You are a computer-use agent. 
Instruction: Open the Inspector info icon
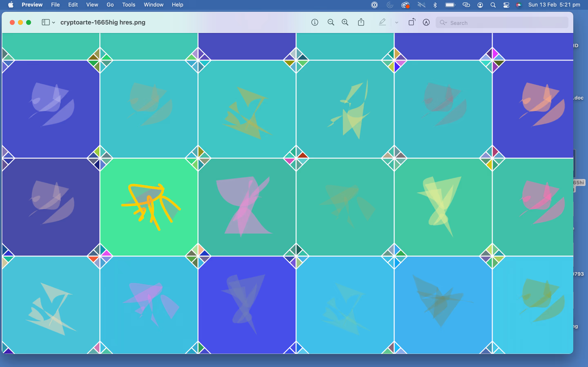(315, 23)
